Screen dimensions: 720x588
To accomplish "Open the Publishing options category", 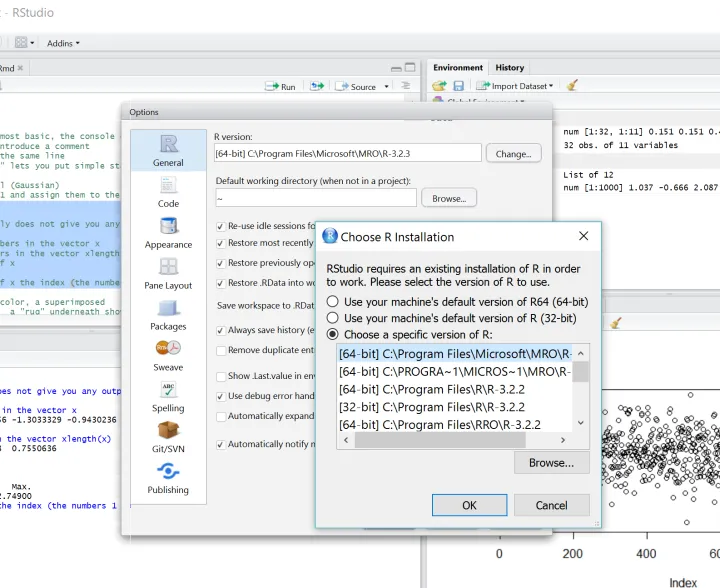I will point(168,478).
